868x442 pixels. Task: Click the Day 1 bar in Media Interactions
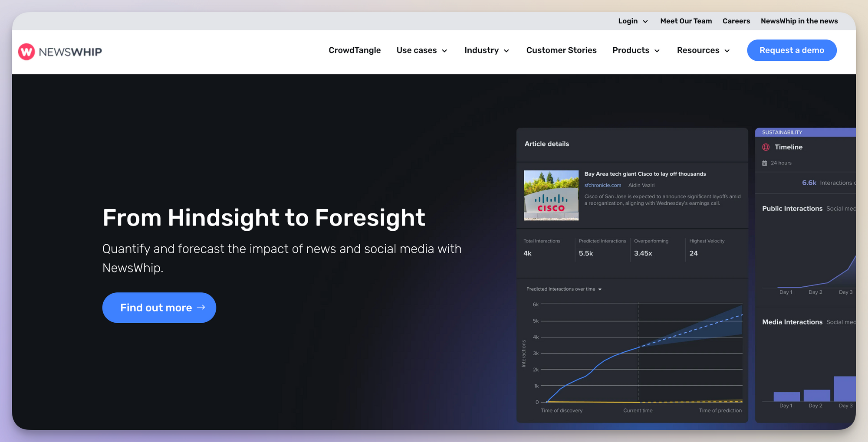tap(786, 396)
